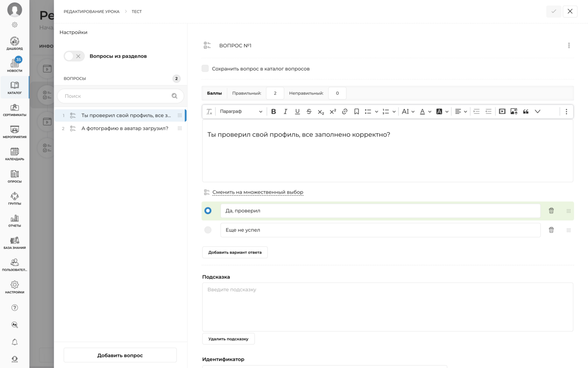Viewport: 588px width, 368px height.
Task: Toggle the 'Вопросы из разделов' switch
Action: click(74, 56)
